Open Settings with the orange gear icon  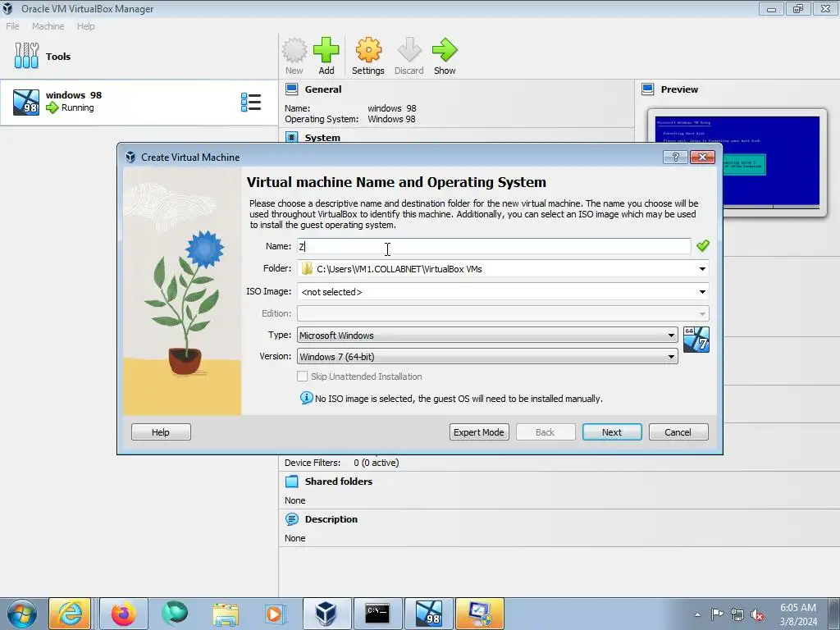(x=368, y=50)
